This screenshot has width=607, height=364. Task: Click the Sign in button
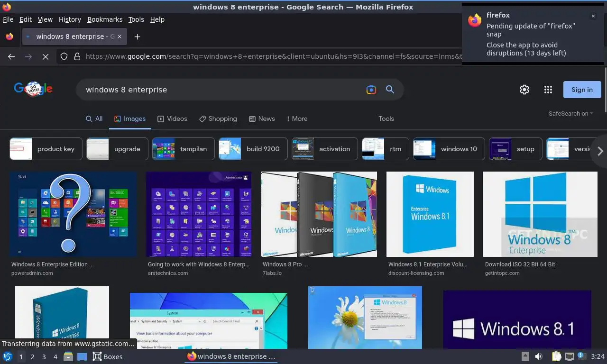(582, 90)
